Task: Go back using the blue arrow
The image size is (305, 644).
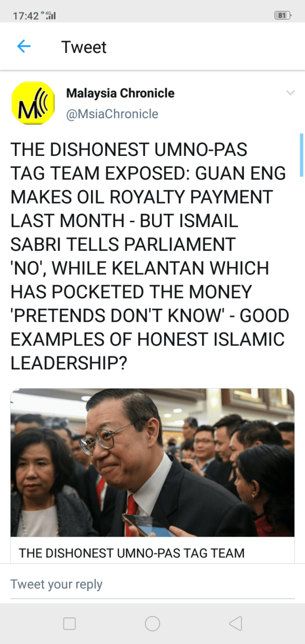Action: point(23,47)
